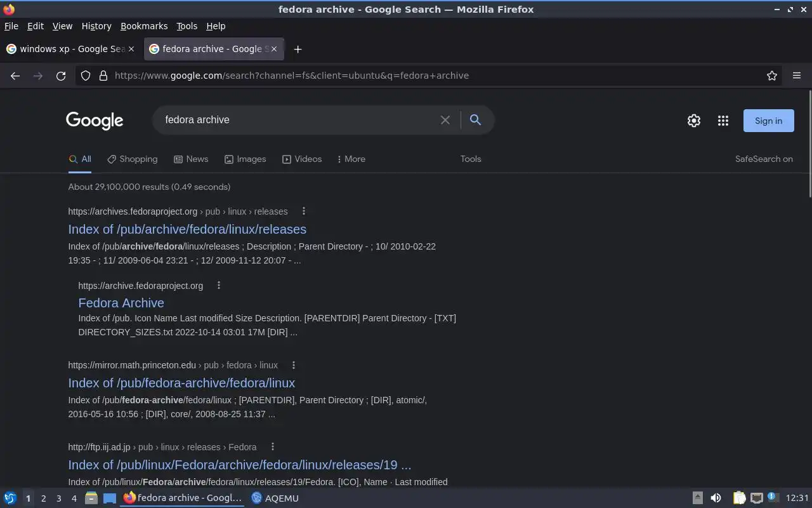This screenshot has width=812, height=508.
Task: Open file manager from taskbar
Action: (x=91, y=498)
